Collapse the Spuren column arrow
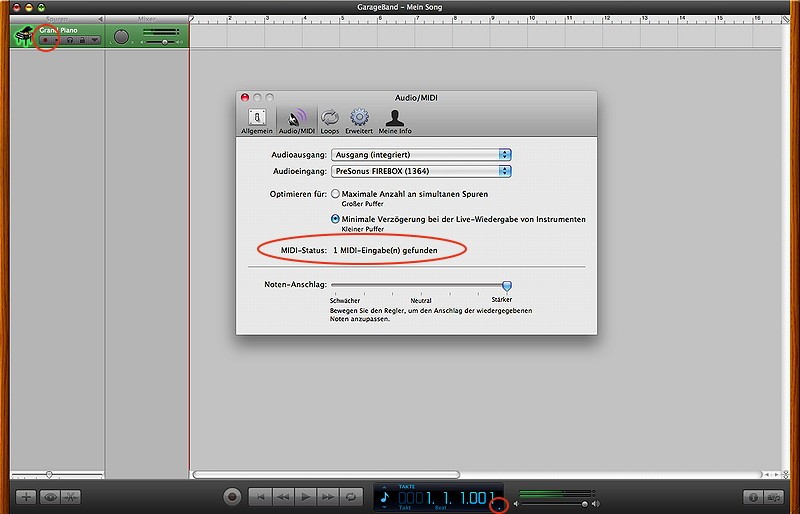 tap(101, 19)
